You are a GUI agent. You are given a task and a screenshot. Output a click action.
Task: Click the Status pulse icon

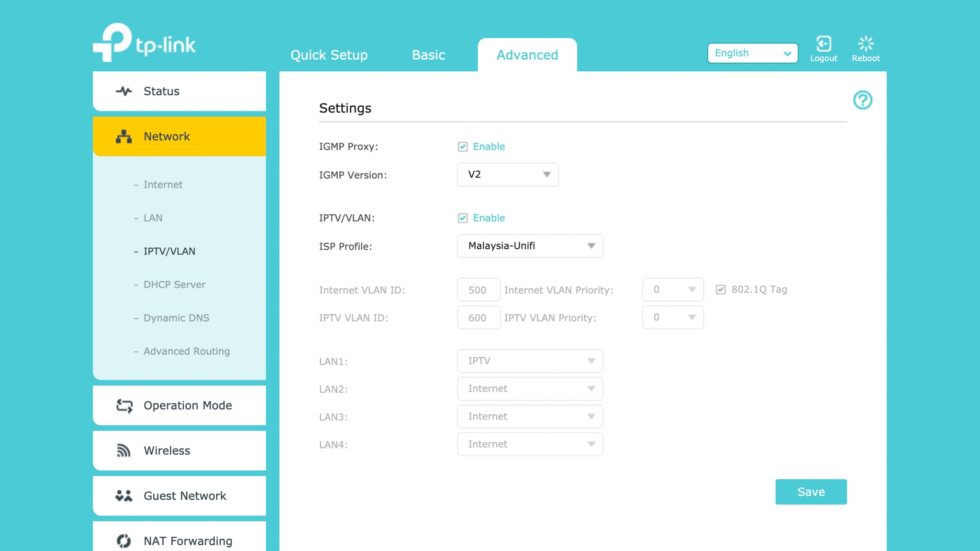[124, 91]
